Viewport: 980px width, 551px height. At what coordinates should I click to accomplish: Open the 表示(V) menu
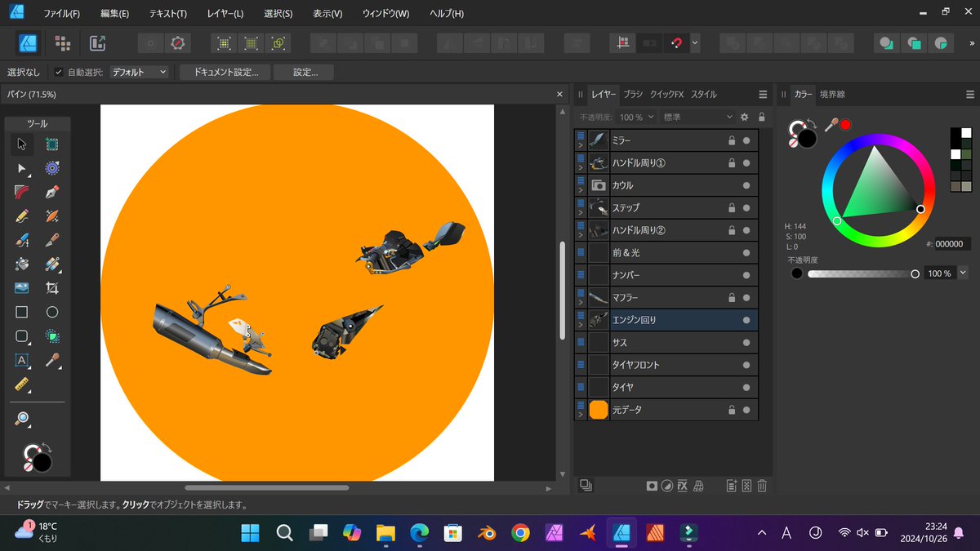(327, 14)
